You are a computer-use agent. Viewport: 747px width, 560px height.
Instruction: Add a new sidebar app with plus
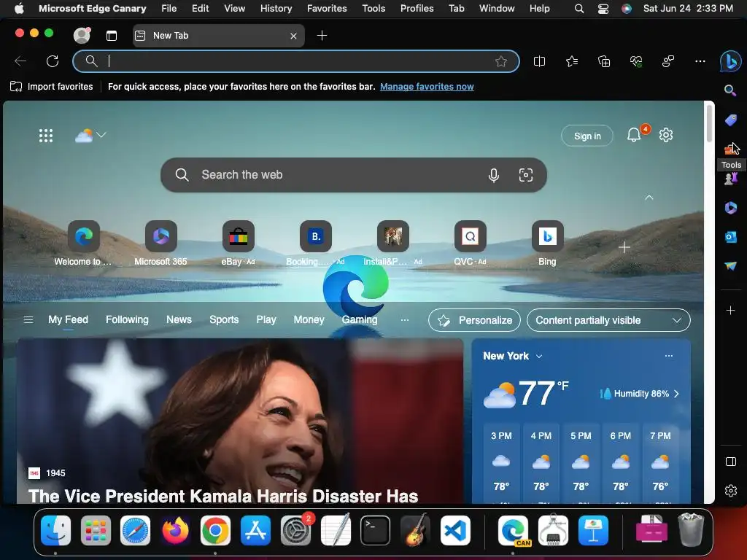pos(730,311)
